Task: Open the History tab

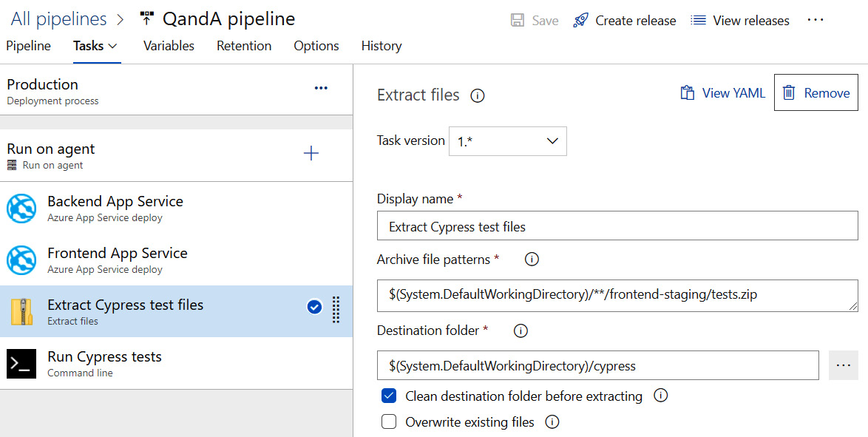Action: click(381, 46)
